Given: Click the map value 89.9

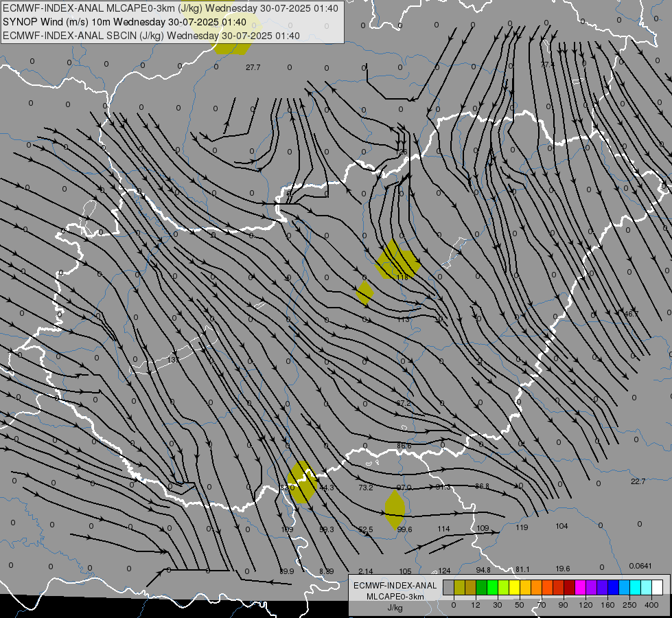Looking at the screenshot, I should coord(287,571).
